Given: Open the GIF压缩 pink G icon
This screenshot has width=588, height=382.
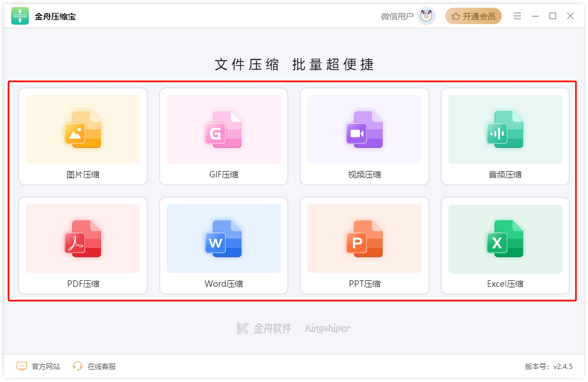Looking at the screenshot, I should coord(223,129).
